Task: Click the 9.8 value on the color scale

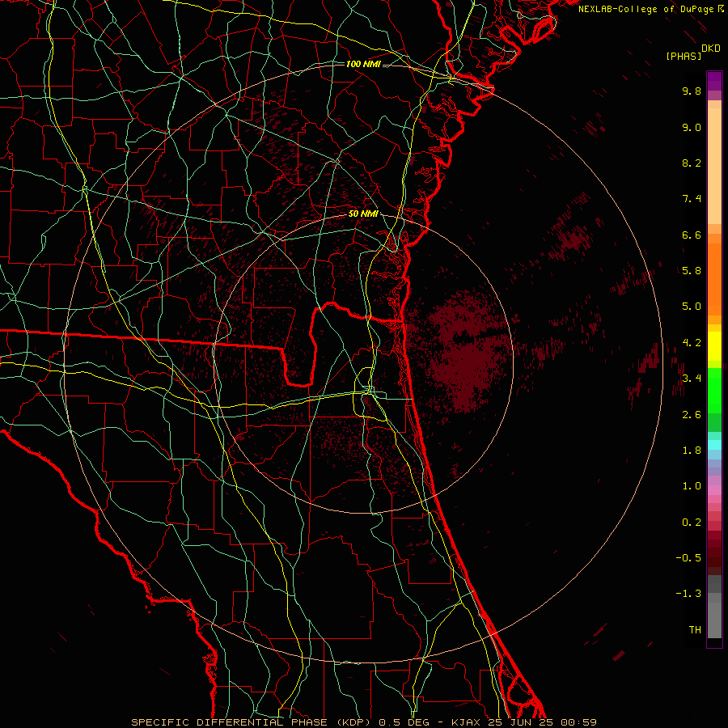Action: [x=692, y=91]
